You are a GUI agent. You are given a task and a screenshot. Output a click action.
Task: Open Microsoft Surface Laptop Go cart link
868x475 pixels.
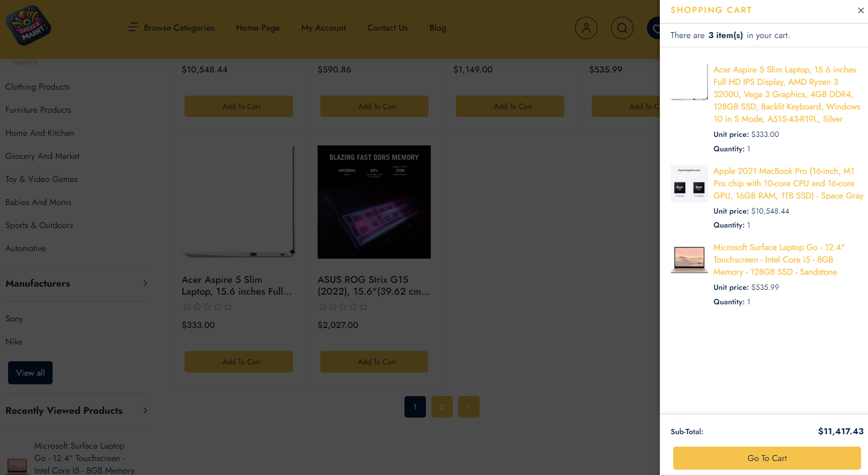tap(779, 260)
